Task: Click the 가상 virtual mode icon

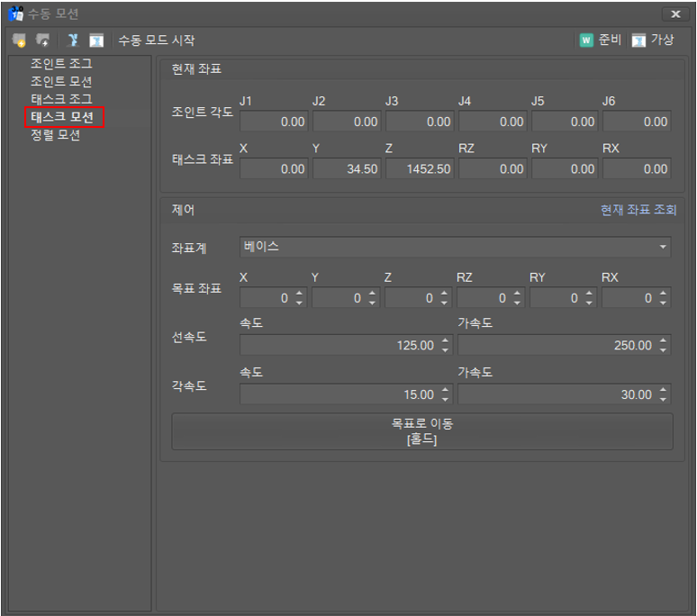Action: (638, 41)
